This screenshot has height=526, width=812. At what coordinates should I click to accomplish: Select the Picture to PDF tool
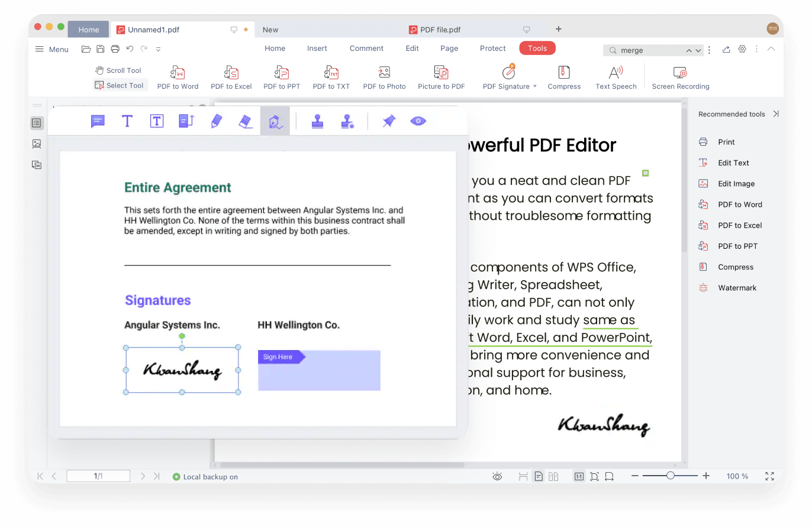[441, 73]
